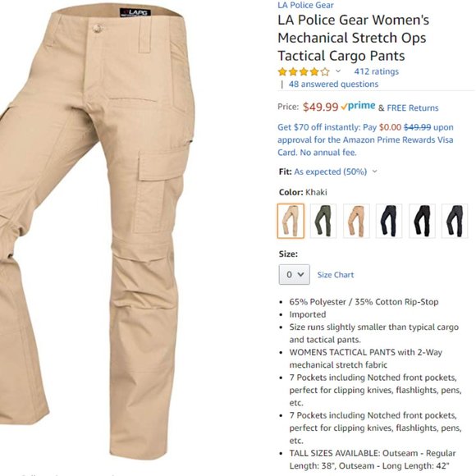The width and height of the screenshot is (476, 476).
Task: Click the main khaki pants product image
Action: 97,231
